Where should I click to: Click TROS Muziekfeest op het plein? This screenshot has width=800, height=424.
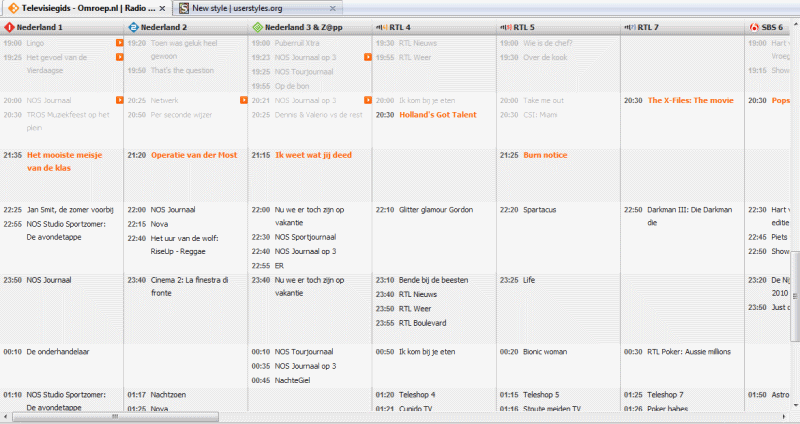pyautogui.click(x=68, y=121)
